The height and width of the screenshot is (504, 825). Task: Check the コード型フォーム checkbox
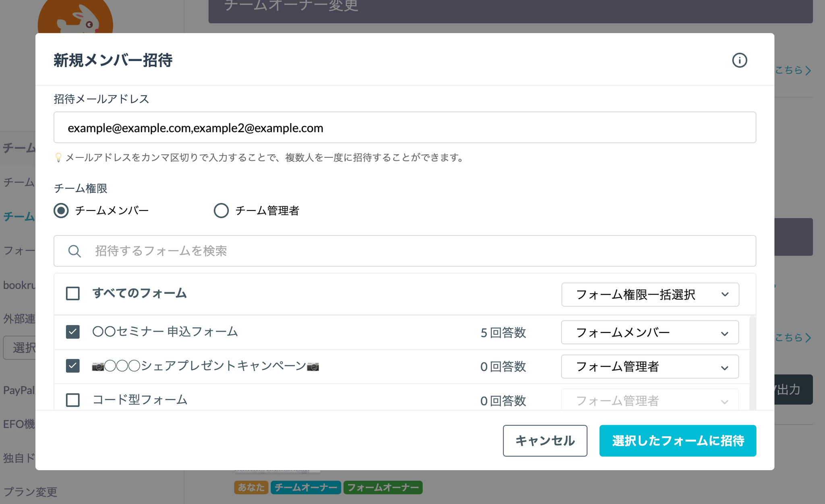[x=73, y=400]
